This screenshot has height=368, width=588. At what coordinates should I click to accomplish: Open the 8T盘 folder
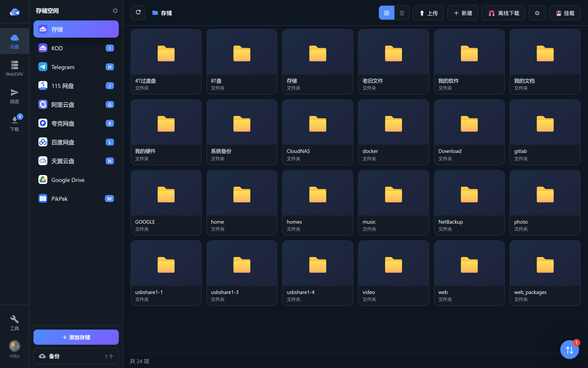coord(242,62)
